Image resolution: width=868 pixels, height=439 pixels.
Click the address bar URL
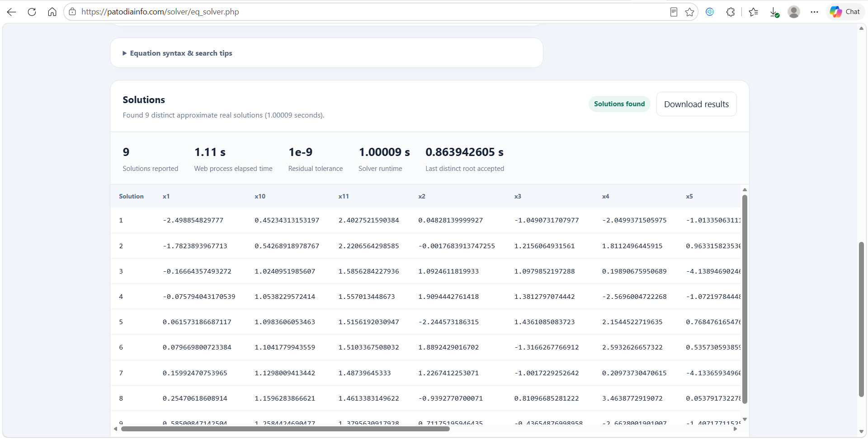tap(160, 12)
